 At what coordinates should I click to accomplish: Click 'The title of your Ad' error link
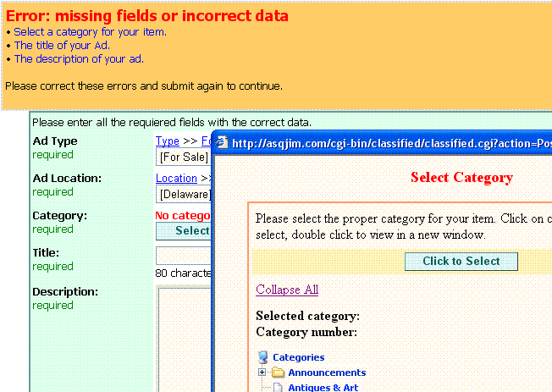click(x=62, y=46)
